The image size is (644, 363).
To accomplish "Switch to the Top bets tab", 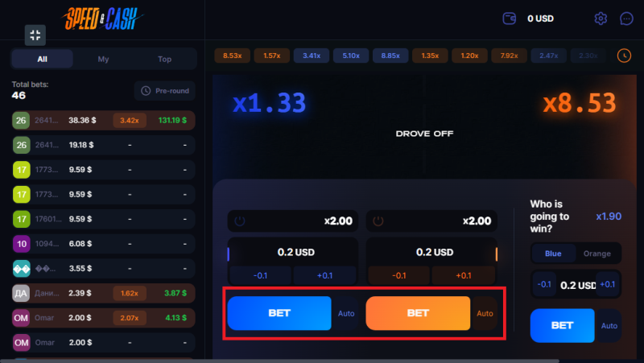I will pyautogui.click(x=165, y=59).
